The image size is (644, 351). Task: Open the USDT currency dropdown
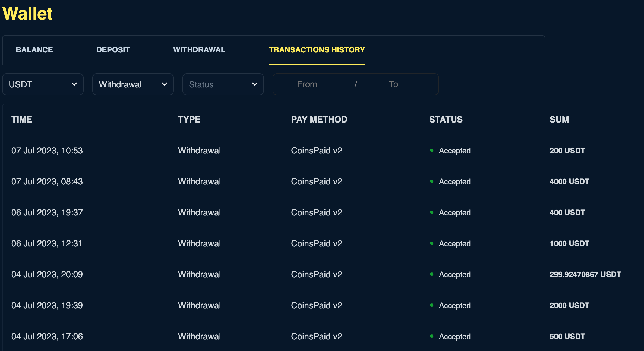[x=43, y=84]
